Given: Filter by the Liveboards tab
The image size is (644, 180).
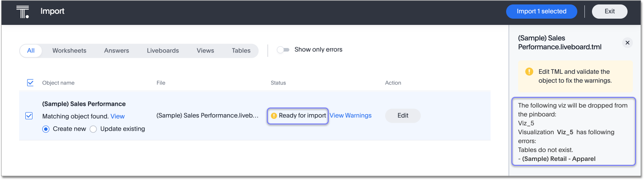Looking at the screenshot, I should [163, 51].
